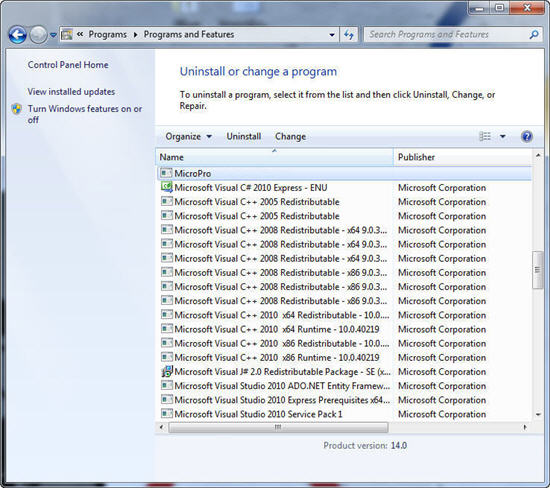Click the blue Help question mark icon
Screen dimensions: 550x488
pyautogui.click(x=526, y=136)
